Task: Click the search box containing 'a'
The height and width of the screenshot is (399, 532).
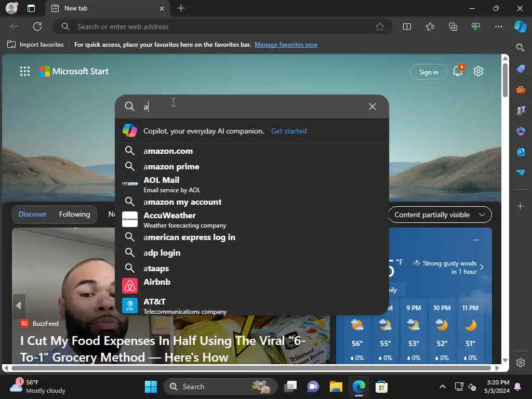Action: pos(252,107)
